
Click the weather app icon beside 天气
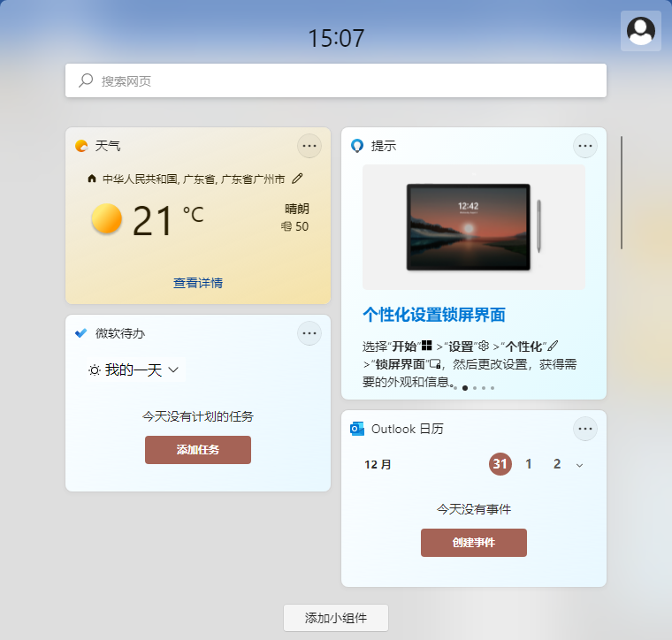(81, 146)
